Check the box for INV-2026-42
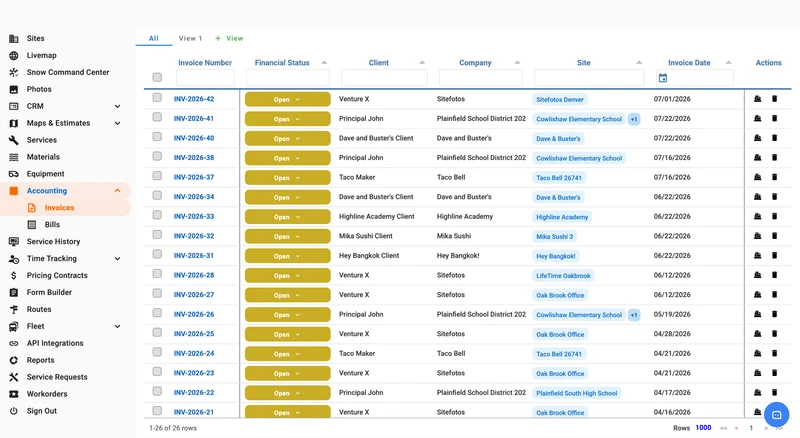The height and width of the screenshot is (438, 800). coord(157,98)
